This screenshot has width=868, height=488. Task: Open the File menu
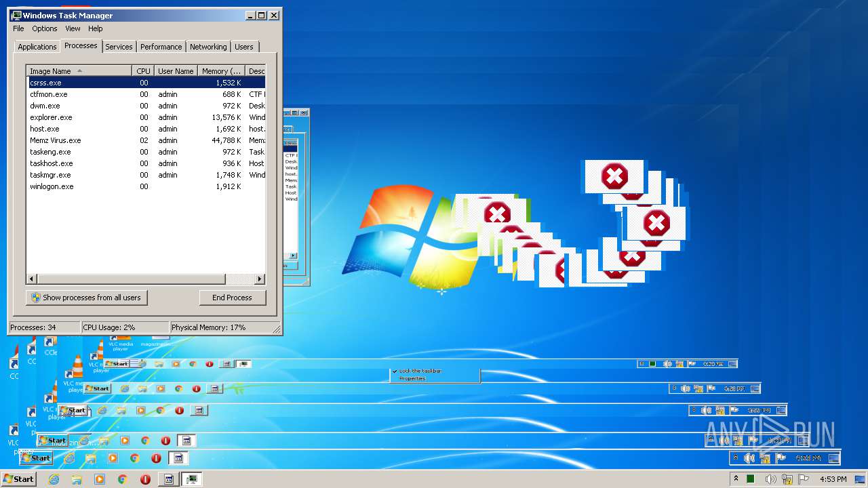click(18, 28)
